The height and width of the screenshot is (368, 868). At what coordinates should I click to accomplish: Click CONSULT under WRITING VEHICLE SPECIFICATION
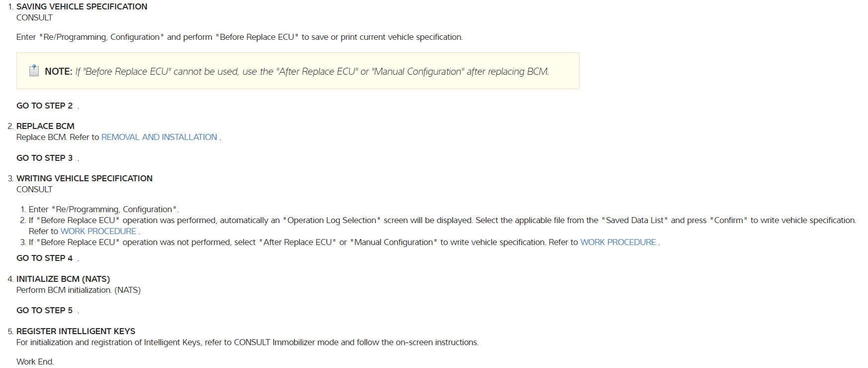click(34, 189)
